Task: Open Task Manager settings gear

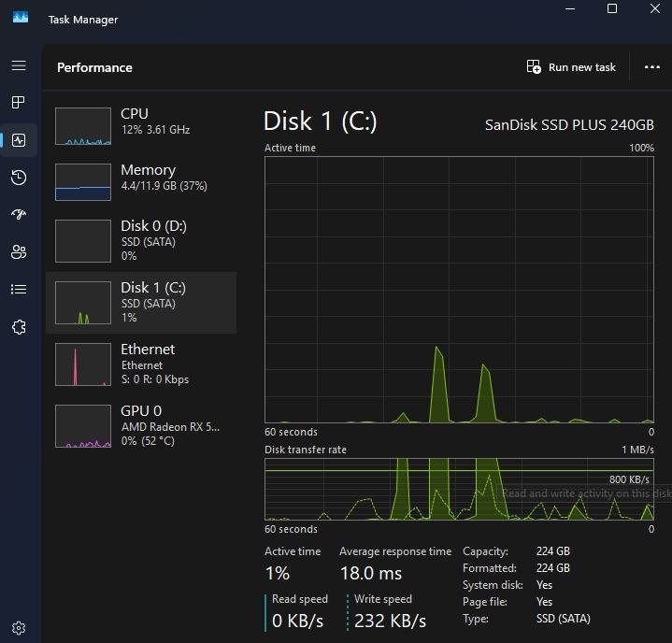Action: [19, 628]
